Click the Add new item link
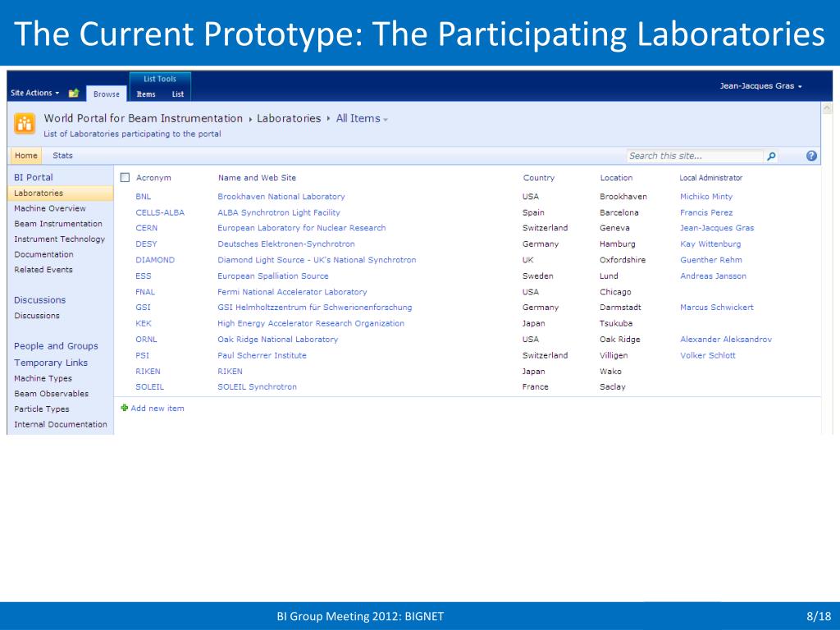Screen dimensions: 840x630 157,409
